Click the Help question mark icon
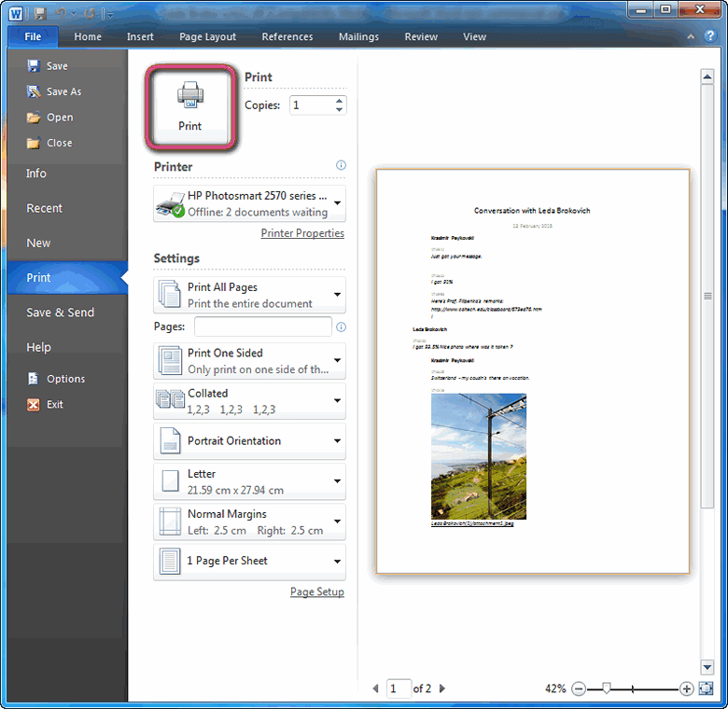This screenshot has width=728, height=709. (710, 35)
